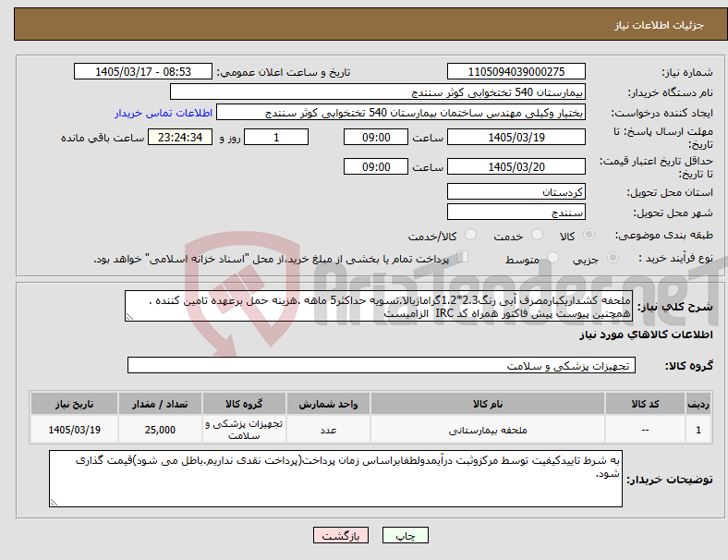Click the گروه کالا column header
The width and height of the screenshot is (728, 560).
coord(244,404)
